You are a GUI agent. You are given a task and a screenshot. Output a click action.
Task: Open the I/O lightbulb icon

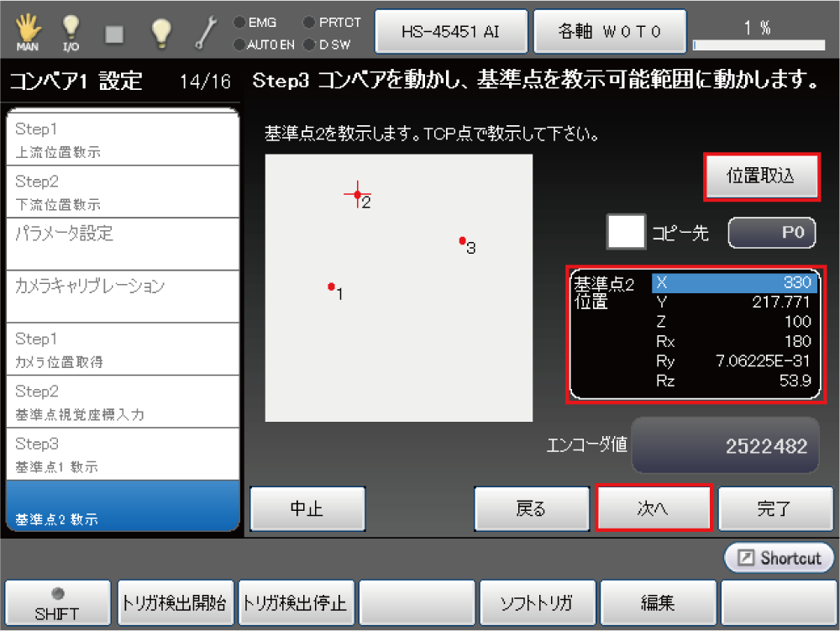(71, 32)
